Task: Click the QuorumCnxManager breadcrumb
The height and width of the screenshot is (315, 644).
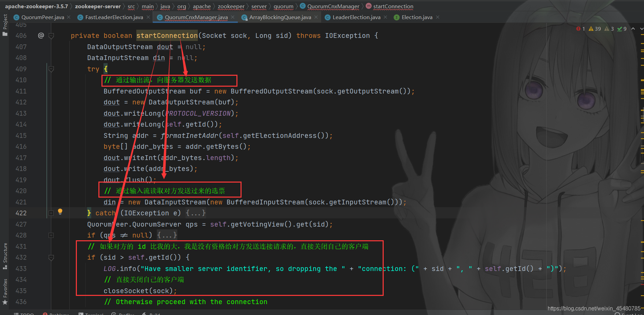Action: [333, 6]
